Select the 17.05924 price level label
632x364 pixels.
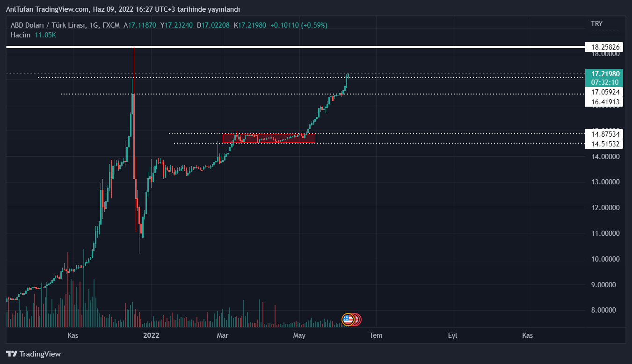pyautogui.click(x=605, y=92)
